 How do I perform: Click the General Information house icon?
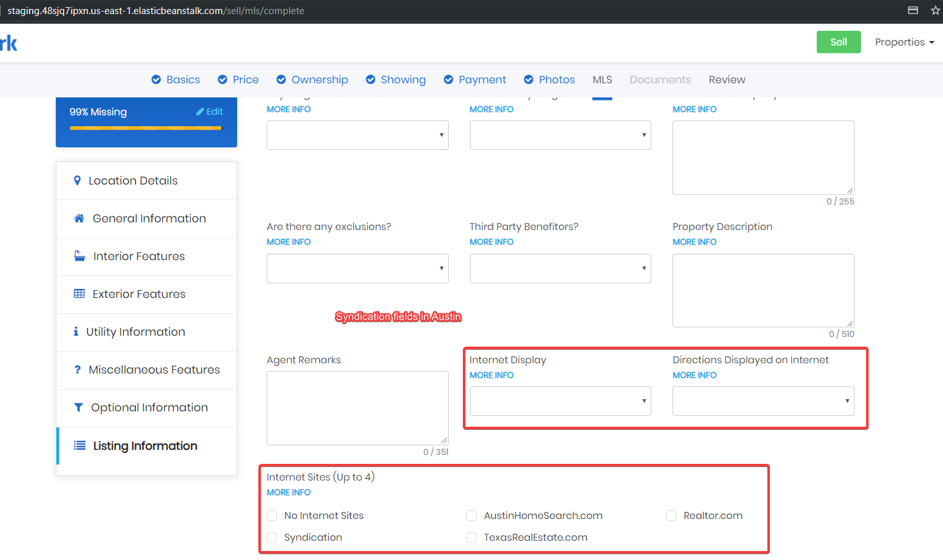tap(79, 218)
